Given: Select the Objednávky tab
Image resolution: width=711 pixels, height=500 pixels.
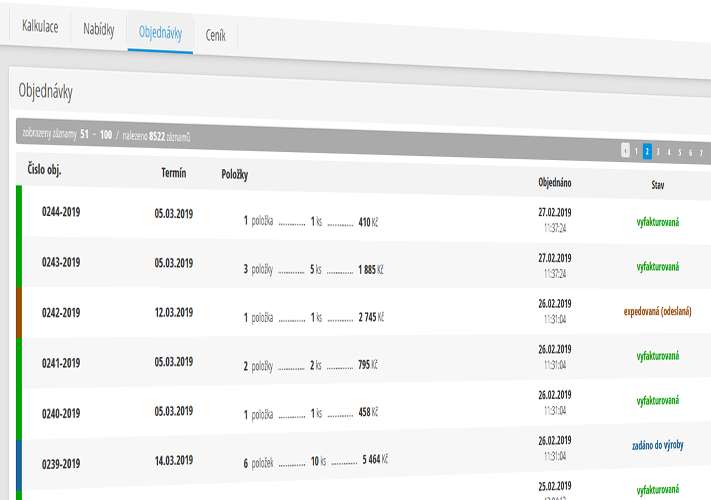Looking at the screenshot, I should click(x=160, y=33).
